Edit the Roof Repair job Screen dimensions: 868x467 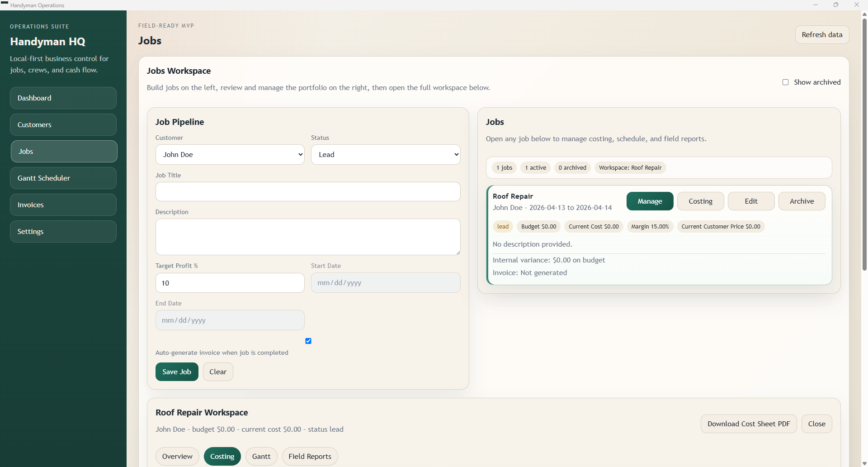point(751,201)
